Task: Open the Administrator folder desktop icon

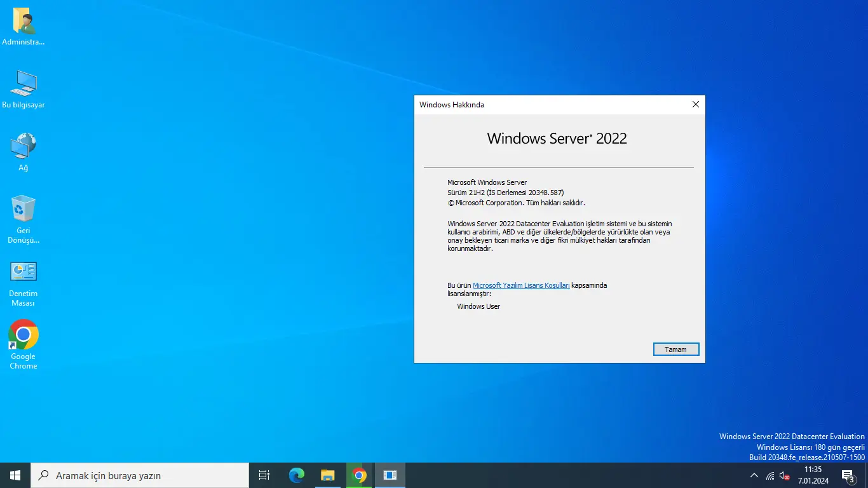Action: coord(24,27)
